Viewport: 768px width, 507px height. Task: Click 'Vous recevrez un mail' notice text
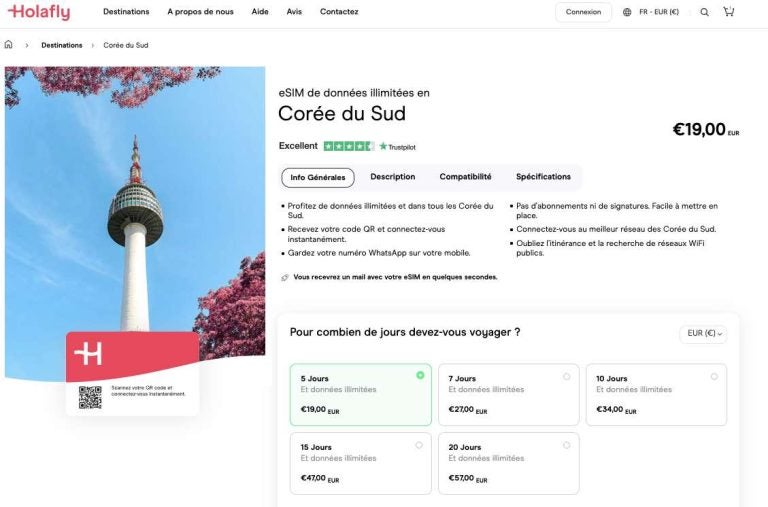[395, 277]
